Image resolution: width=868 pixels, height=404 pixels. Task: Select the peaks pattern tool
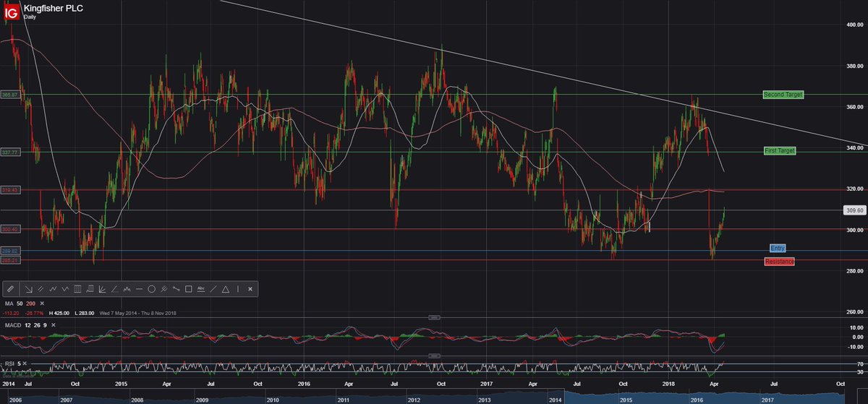[127, 289]
